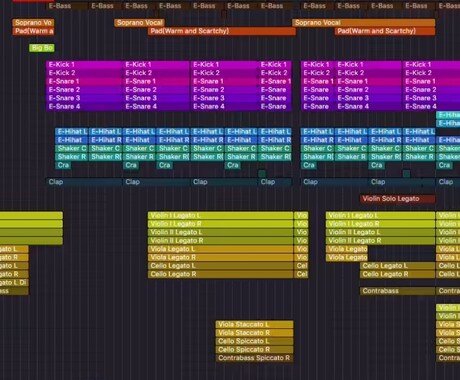Select Pad(Warm and Scartchy) region under longest Soprano Vocal
This screenshot has width=460, height=380.
tap(385, 31)
